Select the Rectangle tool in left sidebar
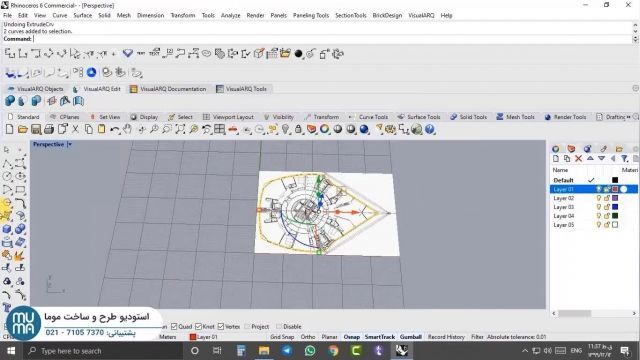Image resolution: width=640 pixels, height=360 pixels. coord(20,190)
